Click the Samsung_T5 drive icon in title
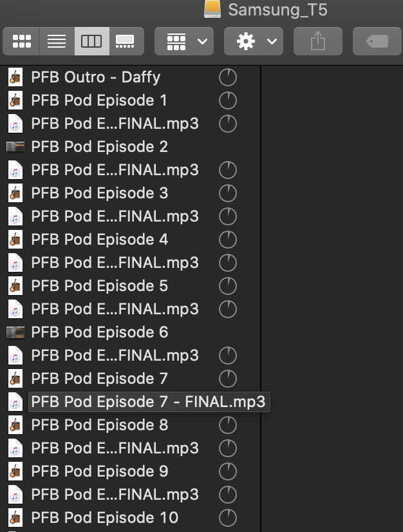 point(212,9)
